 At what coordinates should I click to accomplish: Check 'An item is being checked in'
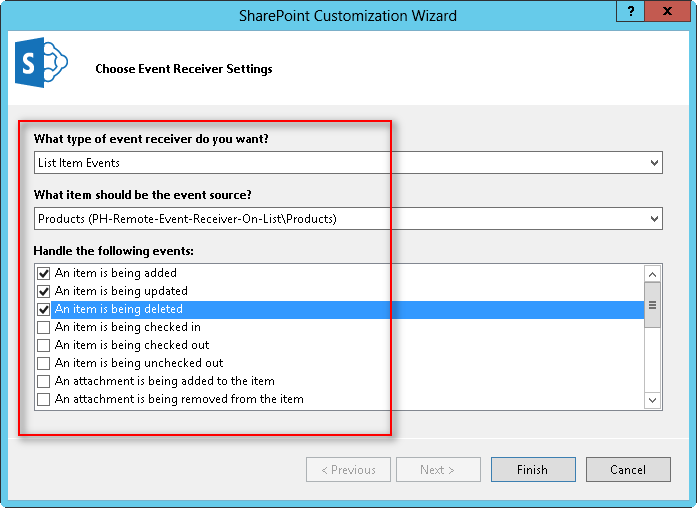click(x=44, y=327)
